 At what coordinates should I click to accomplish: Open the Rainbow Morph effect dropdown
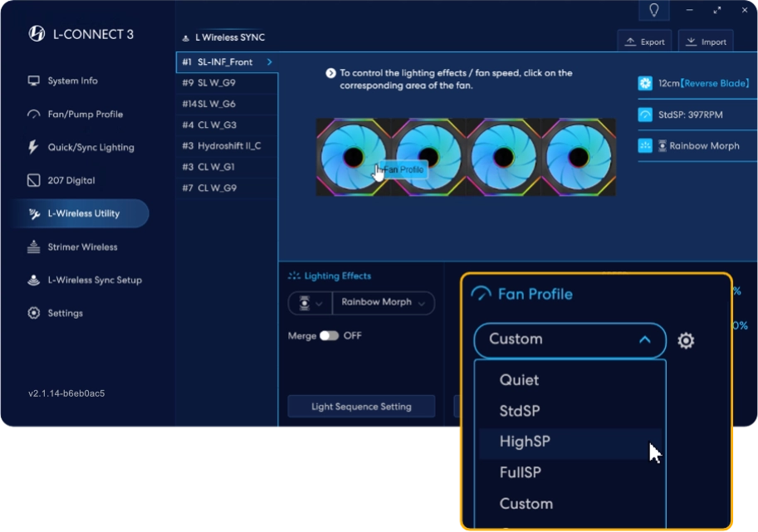coord(384,303)
